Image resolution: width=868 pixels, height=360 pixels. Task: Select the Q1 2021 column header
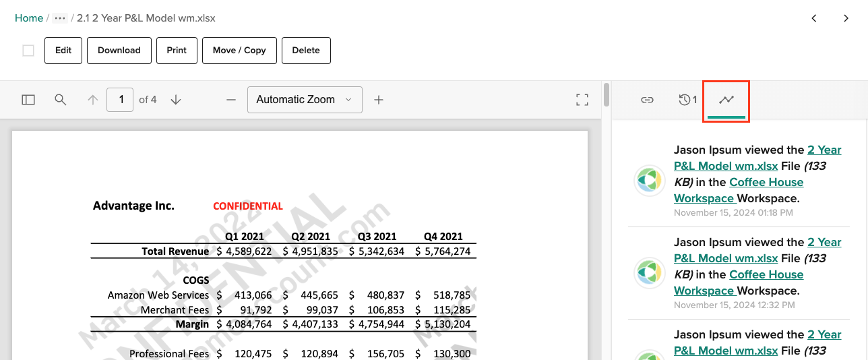(x=245, y=236)
